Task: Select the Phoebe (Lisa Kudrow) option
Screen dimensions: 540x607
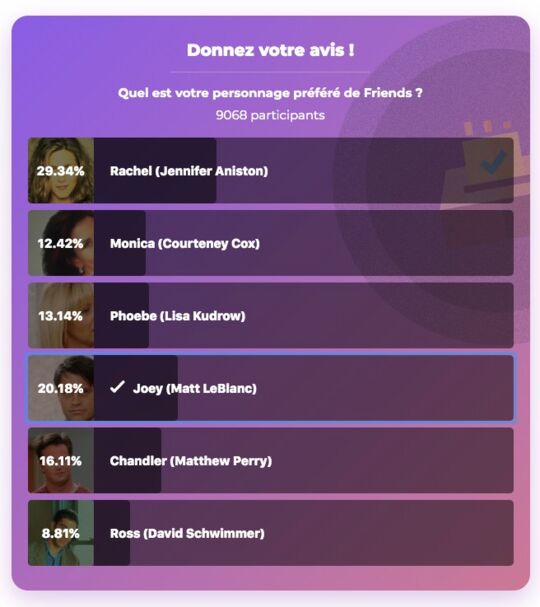Action: click(271, 316)
